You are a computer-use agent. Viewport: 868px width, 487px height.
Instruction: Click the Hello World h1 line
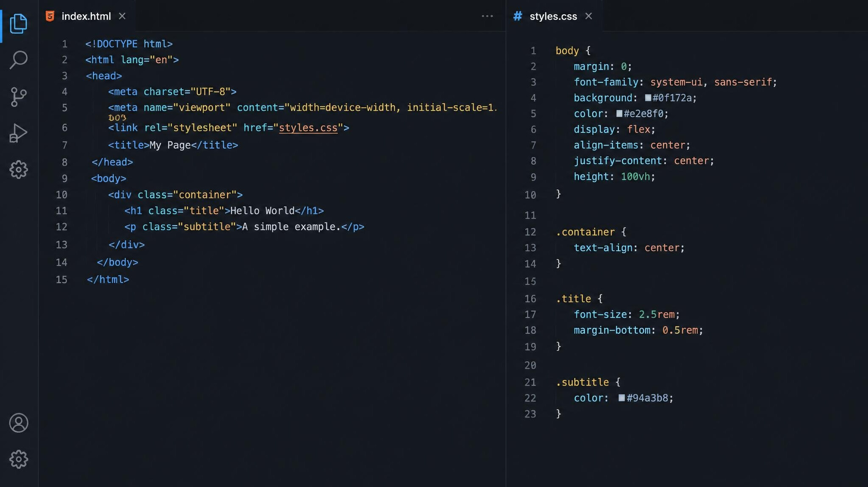click(x=224, y=211)
